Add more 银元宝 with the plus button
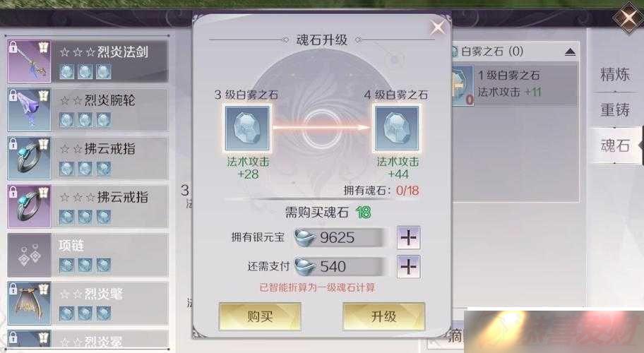This screenshot has width=644, height=353. tap(408, 237)
